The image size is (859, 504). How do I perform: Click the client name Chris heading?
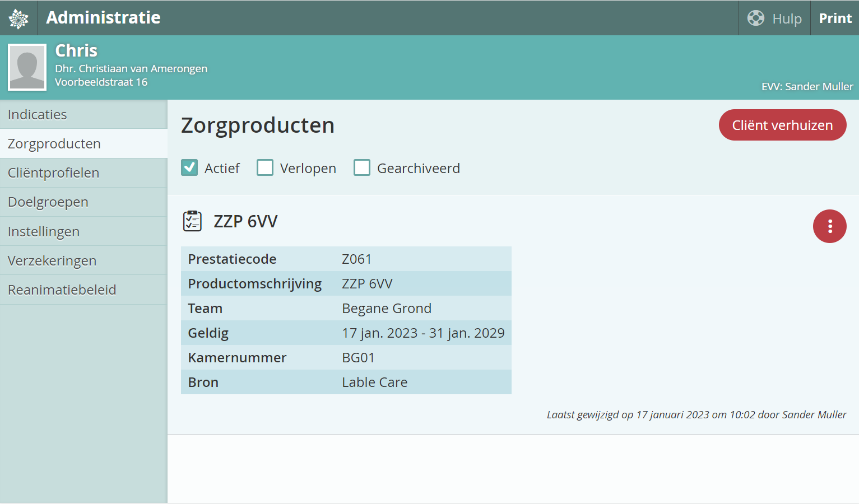click(x=76, y=51)
